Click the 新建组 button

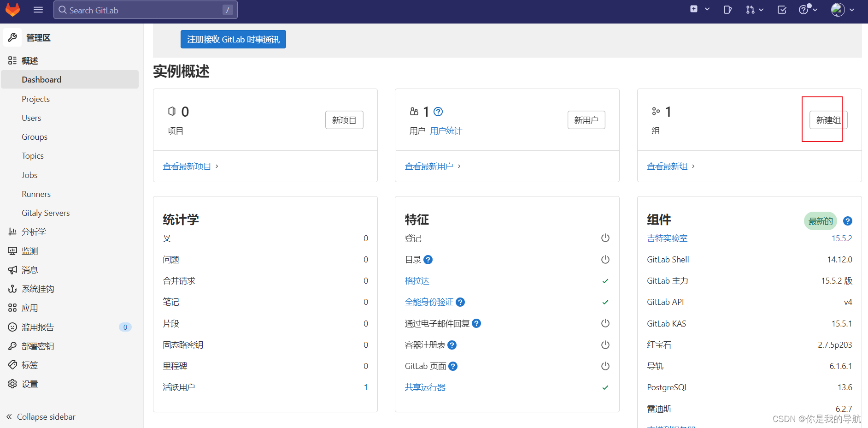pos(828,120)
